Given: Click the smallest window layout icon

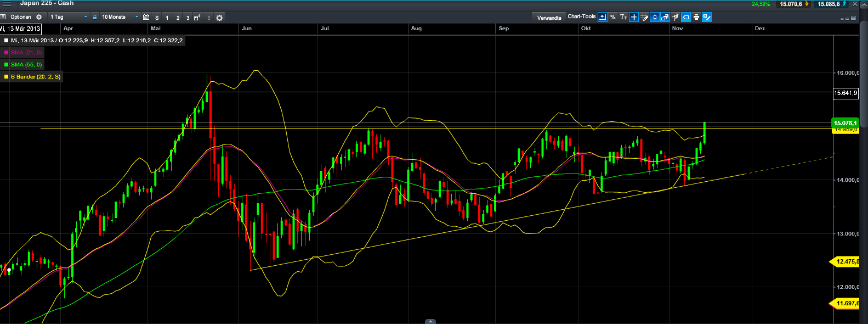Looking at the screenshot, I should [842, 19].
